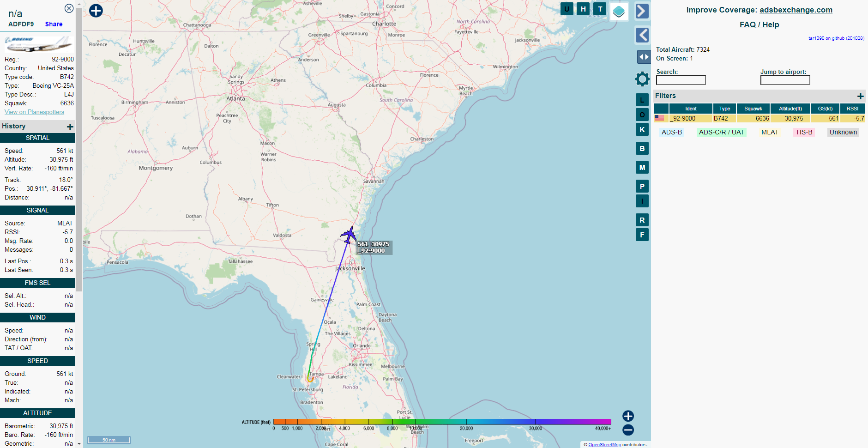868x448 pixels.
Task: Close the selected aircraft info panel
Action: (69, 8)
